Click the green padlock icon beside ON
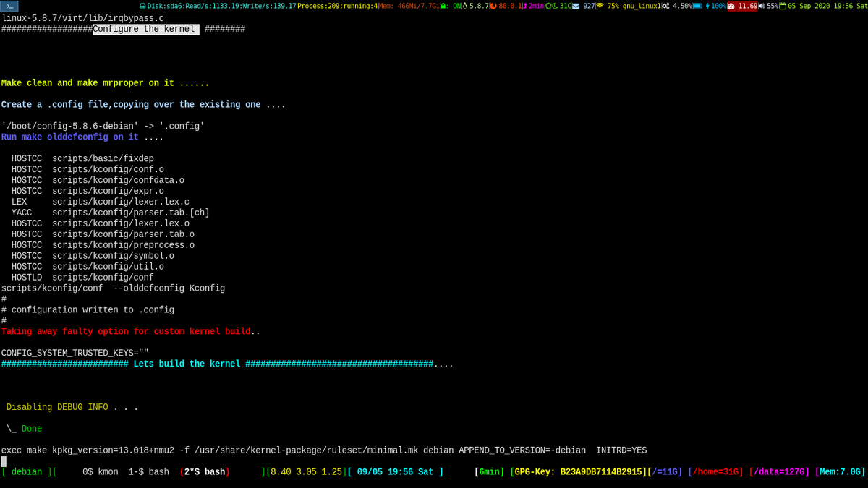 tap(443, 6)
